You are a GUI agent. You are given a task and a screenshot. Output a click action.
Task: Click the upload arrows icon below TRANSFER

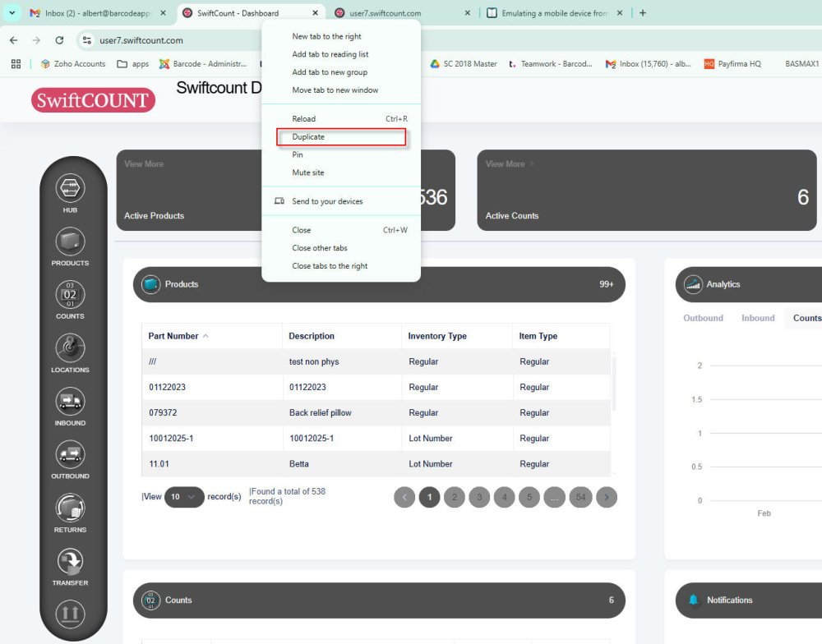[x=70, y=614]
